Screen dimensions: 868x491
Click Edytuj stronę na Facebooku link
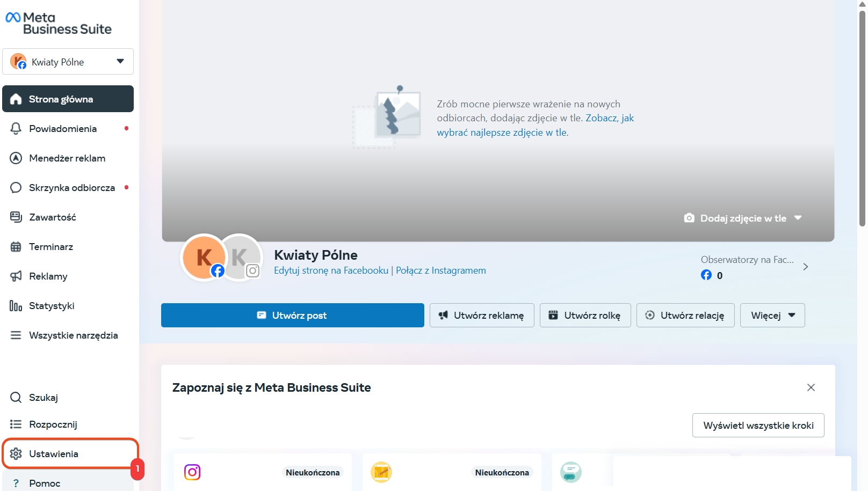click(x=331, y=270)
